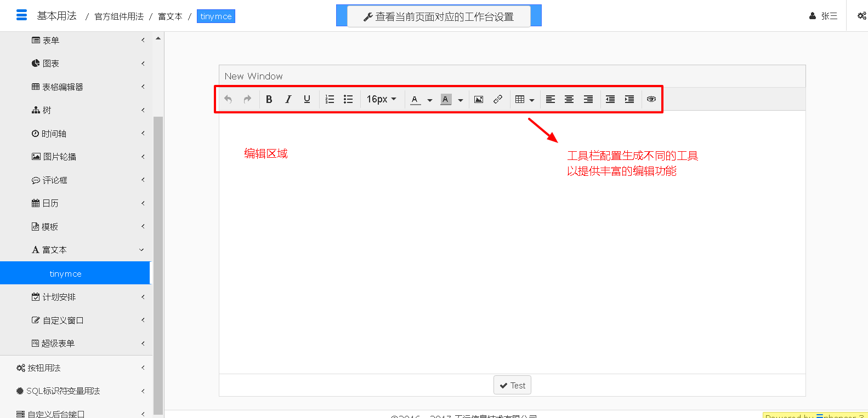Open the table insert dropdown

coord(525,99)
